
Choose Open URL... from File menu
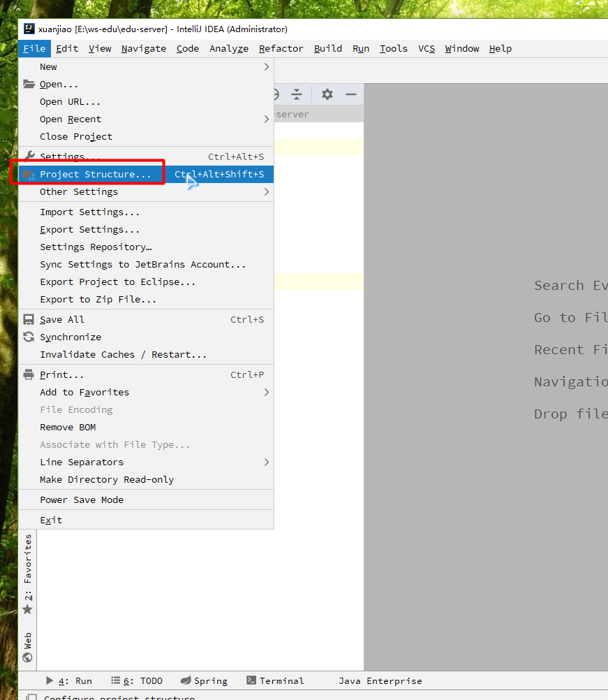(x=147, y=102)
